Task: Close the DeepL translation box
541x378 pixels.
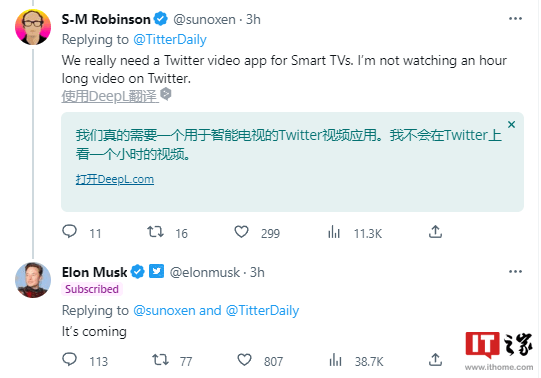Action: [x=511, y=125]
